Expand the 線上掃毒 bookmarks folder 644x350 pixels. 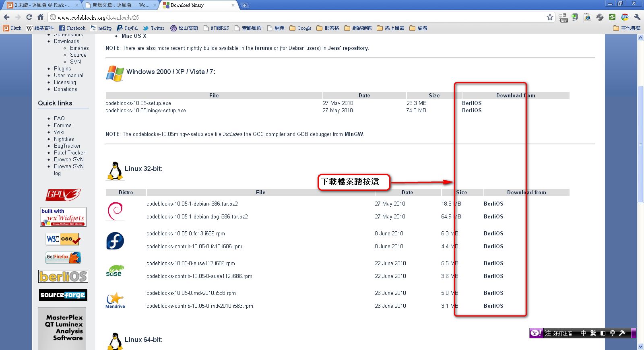click(390, 28)
